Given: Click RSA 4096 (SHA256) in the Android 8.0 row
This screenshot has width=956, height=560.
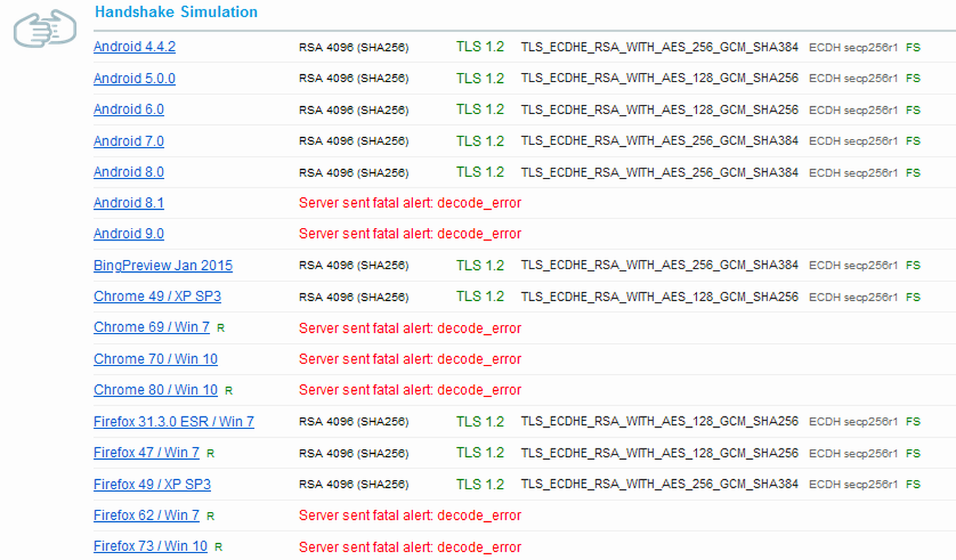Looking at the screenshot, I should 354,172.
